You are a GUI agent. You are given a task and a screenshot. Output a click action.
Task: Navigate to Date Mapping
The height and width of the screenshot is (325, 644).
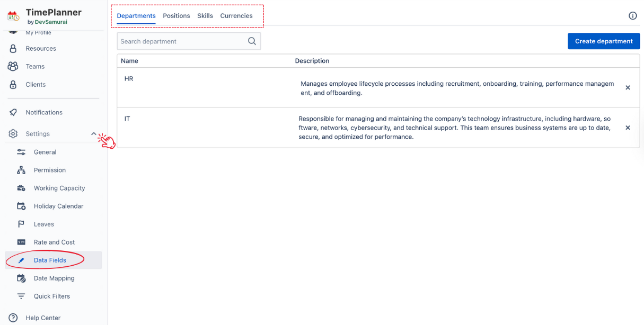click(x=54, y=278)
